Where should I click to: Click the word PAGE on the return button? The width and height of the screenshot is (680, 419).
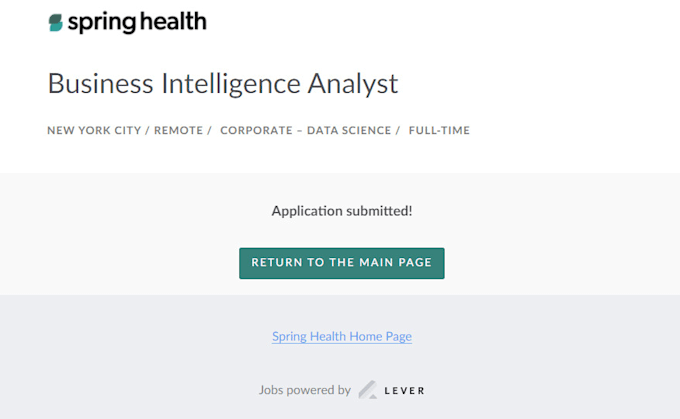[x=415, y=262]
